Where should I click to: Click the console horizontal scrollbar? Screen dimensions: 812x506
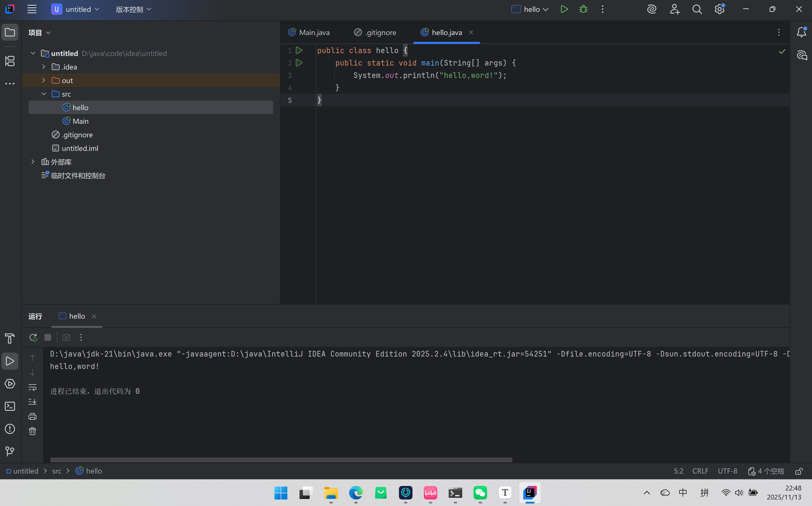[281, 460]
